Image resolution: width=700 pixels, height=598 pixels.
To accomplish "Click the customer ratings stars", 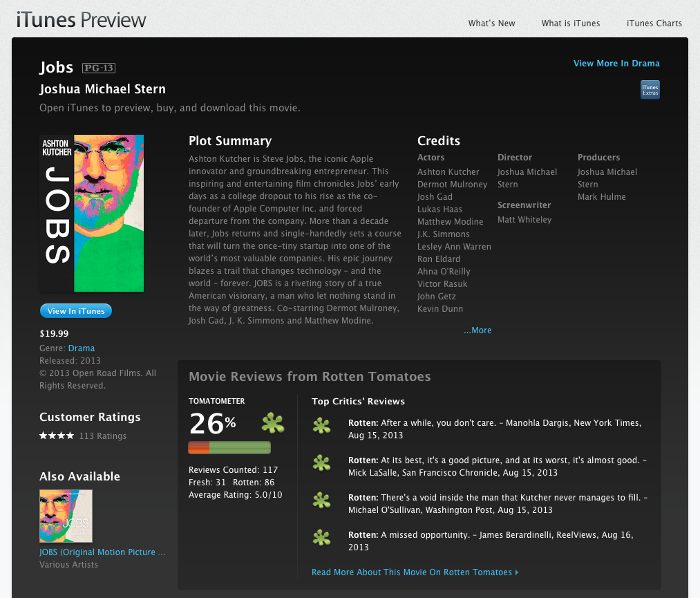I will click(57, 436).
